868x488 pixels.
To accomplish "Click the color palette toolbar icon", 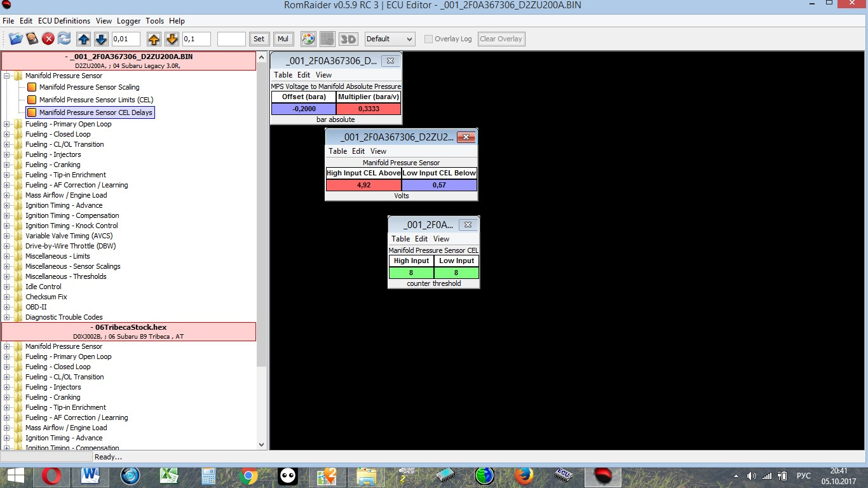I will (308, 39).
